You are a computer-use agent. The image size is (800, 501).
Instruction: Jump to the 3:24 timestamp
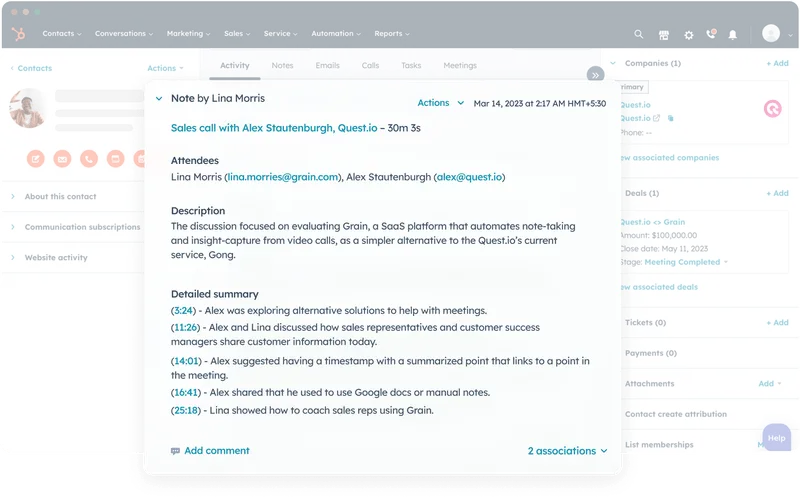pyautogui.click(x=183, y=311)
